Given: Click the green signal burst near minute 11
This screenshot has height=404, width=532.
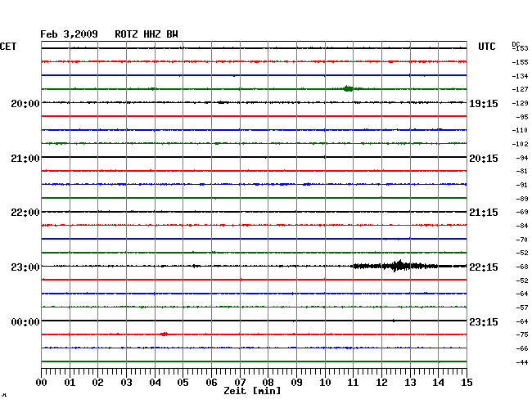Looking at the screenshot, I should (348, 89).
